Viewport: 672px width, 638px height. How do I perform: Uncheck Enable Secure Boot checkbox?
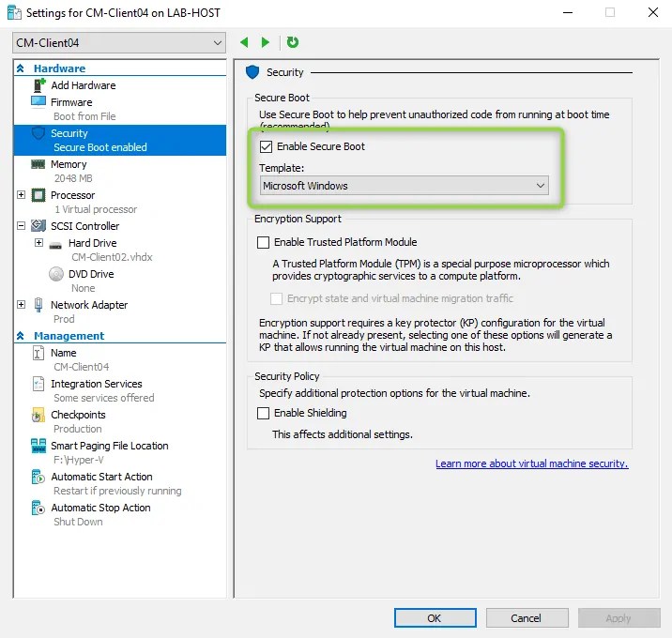267,147
